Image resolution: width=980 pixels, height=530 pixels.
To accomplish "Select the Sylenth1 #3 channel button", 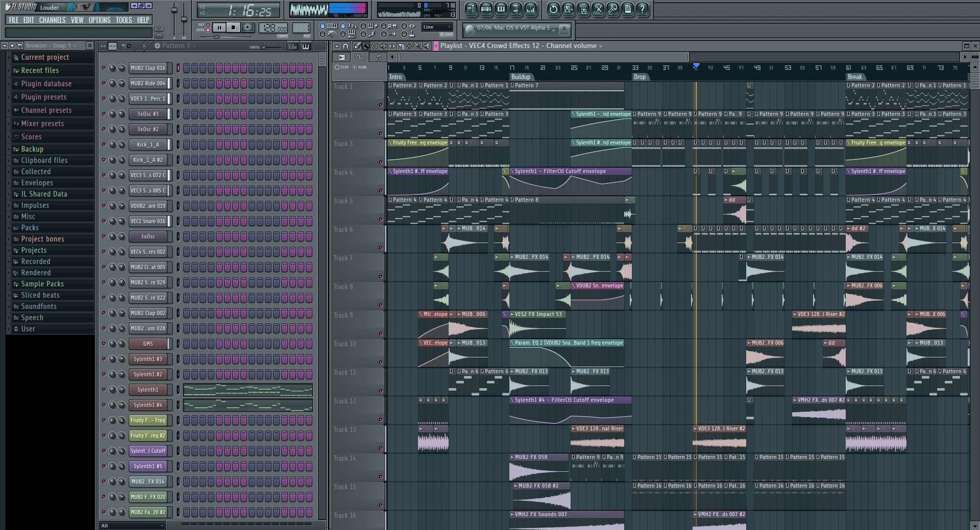I will 148,359.
